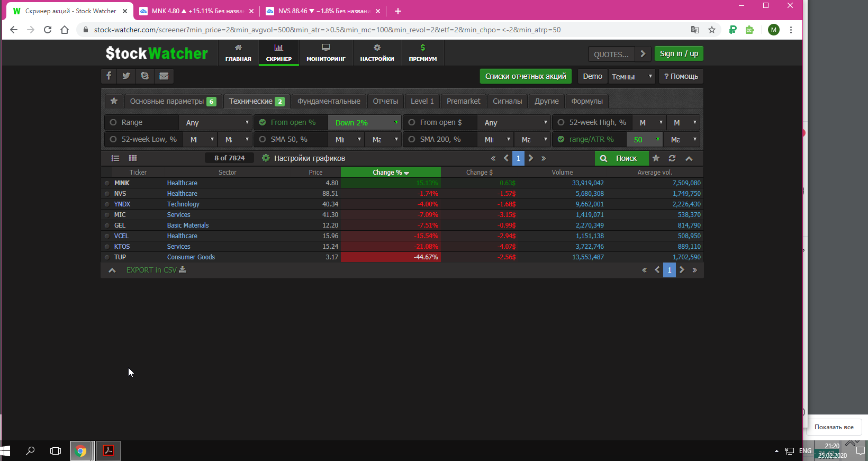Image resolution: width=868 pixels, height=461 pixels.
Task: Open Windows taskbar search
Action: (x=30, y=451)
